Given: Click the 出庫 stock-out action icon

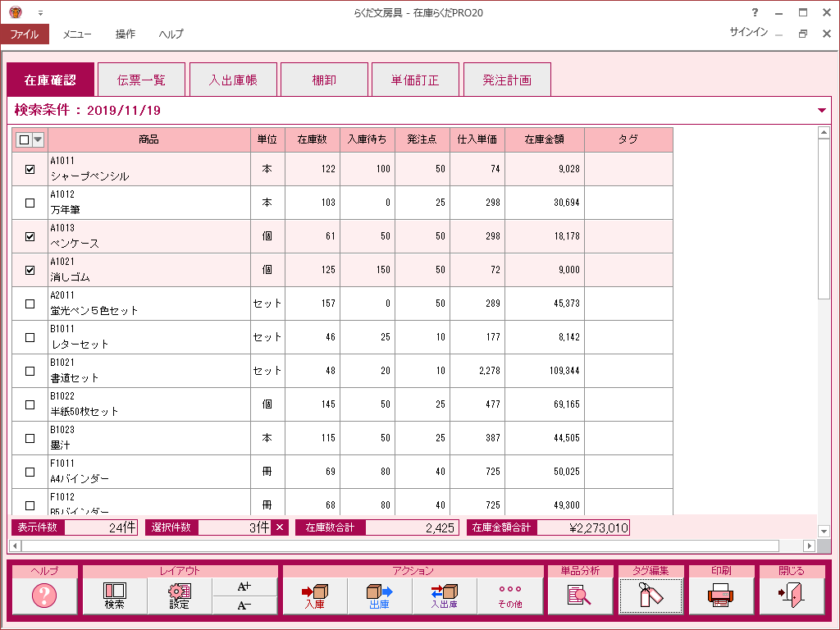Looking at the screenshot, I should point(379,596).
